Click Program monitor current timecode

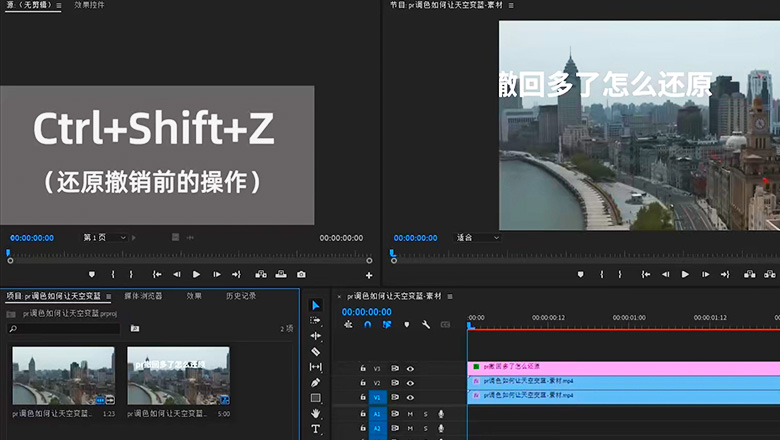(x=415, y=238)
